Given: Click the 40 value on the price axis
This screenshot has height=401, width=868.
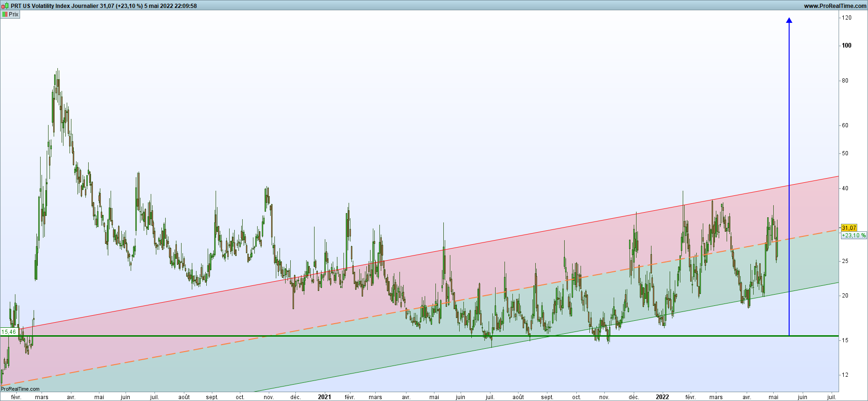Looking at the screenshot, I should 845,188.
